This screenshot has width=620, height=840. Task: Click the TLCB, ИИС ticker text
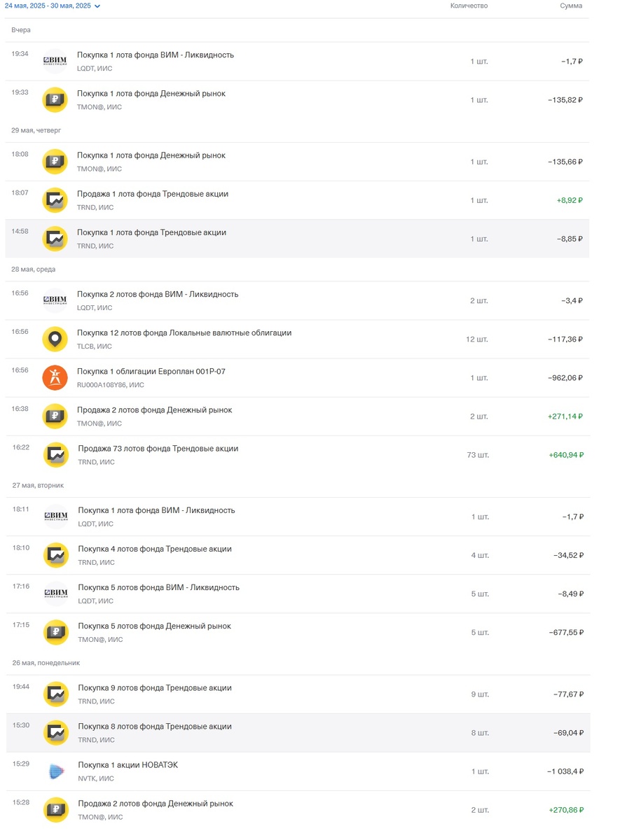click(95, 346)
